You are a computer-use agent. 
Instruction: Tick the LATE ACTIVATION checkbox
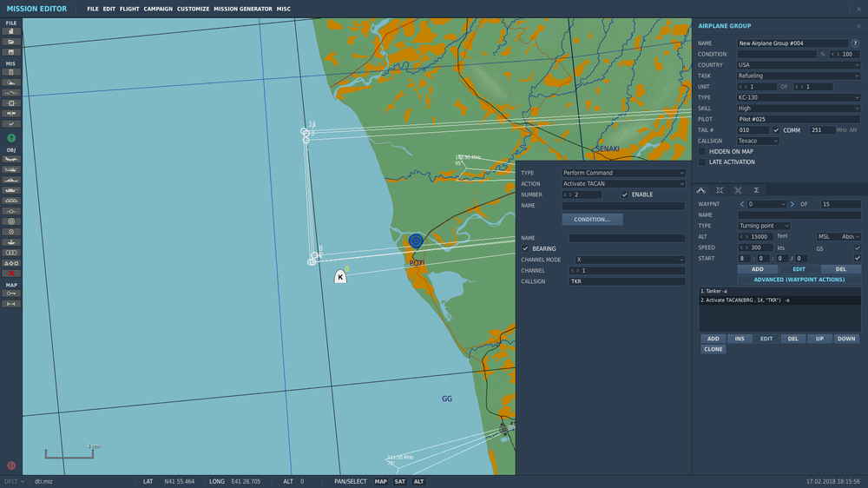pos(702,162)
